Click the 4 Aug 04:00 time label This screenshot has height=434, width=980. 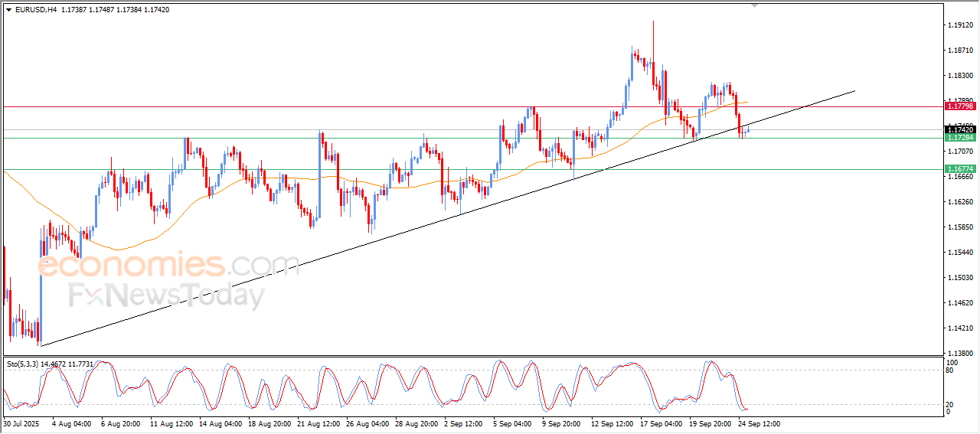(71, 423)
